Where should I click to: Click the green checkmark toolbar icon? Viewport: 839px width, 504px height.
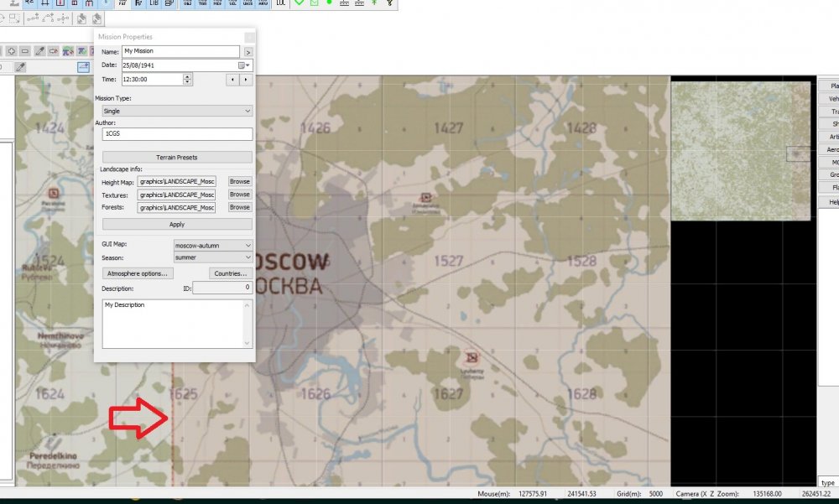pos(299,4)
